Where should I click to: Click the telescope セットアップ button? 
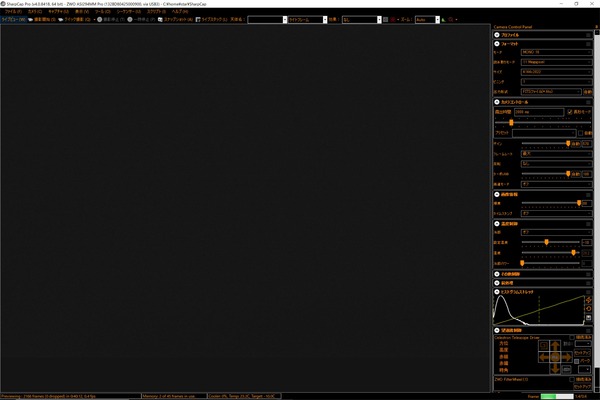[x=583, y=353]
